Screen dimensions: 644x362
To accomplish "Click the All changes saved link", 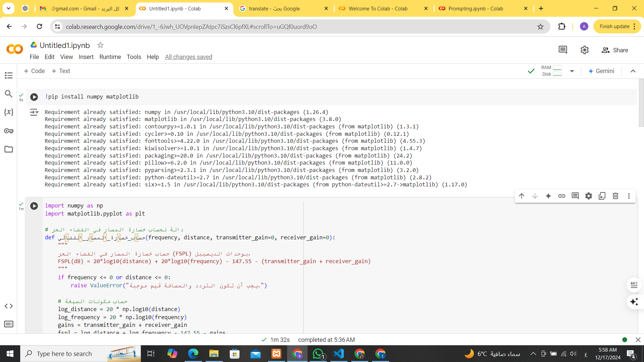I will click(x=189, y=57).
